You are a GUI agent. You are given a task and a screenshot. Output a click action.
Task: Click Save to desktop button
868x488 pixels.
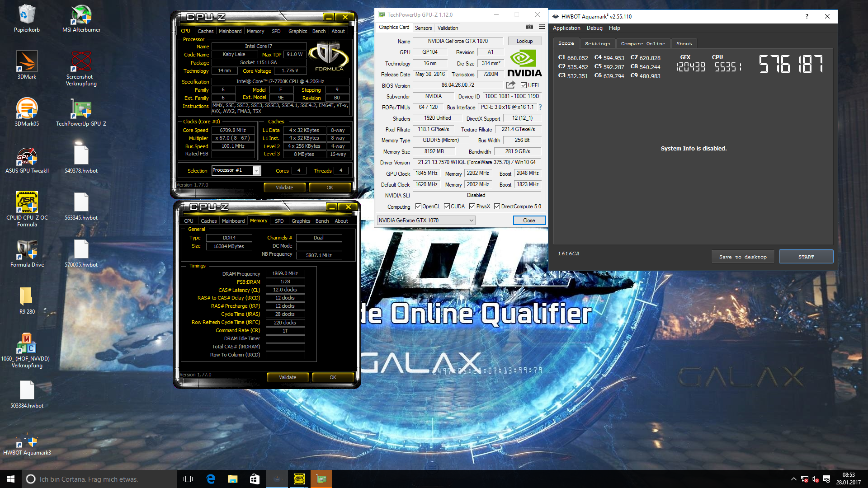click(x=743, y=257)
